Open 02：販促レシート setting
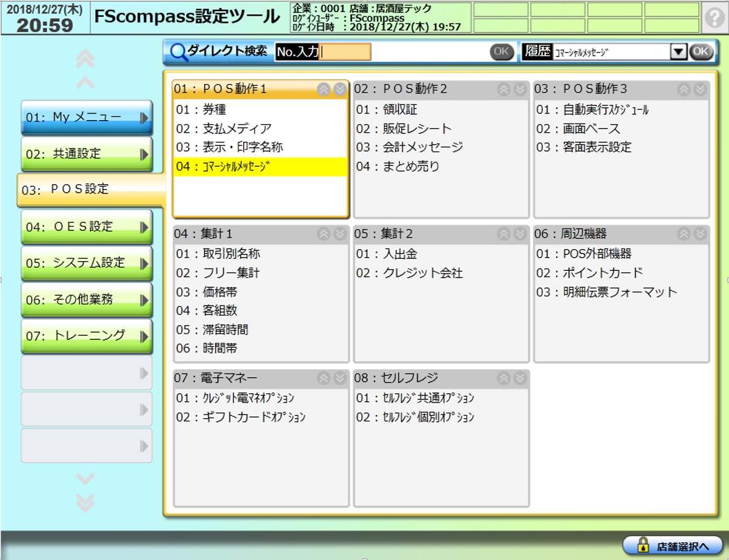The image size is (729, 560). (441, 128)
